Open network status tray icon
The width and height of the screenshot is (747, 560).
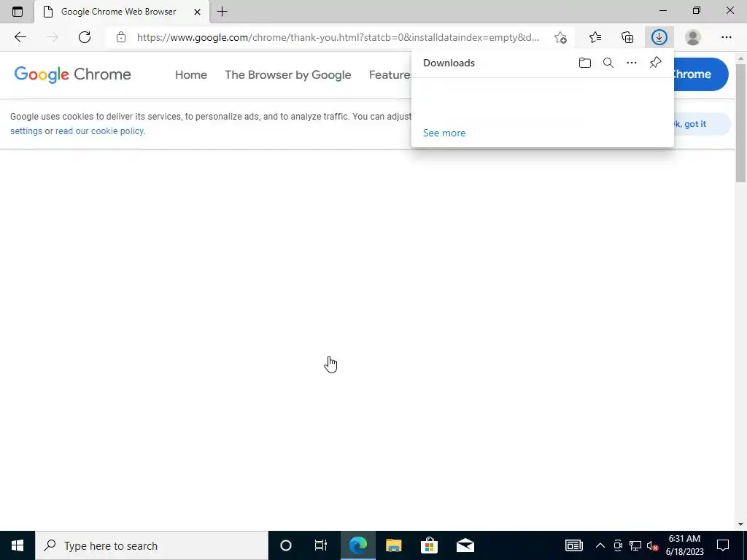635,545
